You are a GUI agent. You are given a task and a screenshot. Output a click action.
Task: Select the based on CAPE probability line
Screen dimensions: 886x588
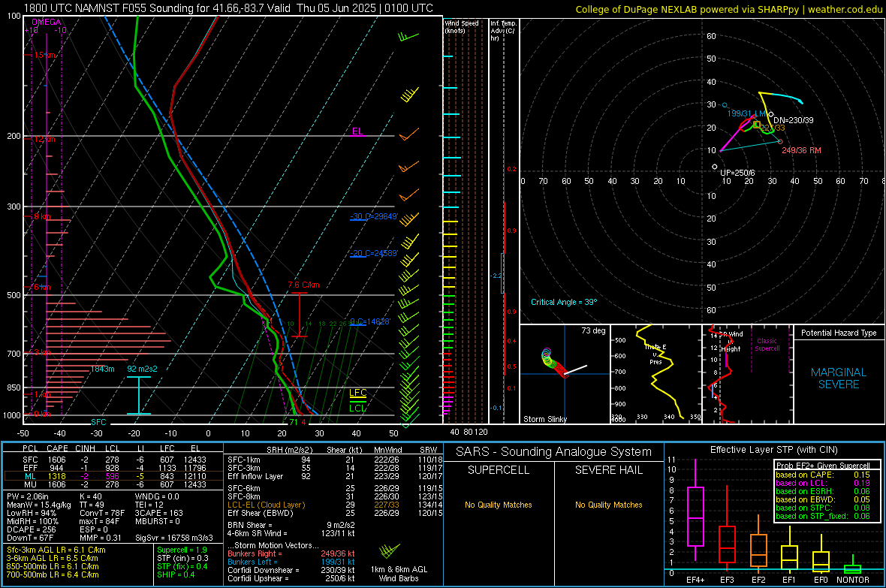point(823,475)
